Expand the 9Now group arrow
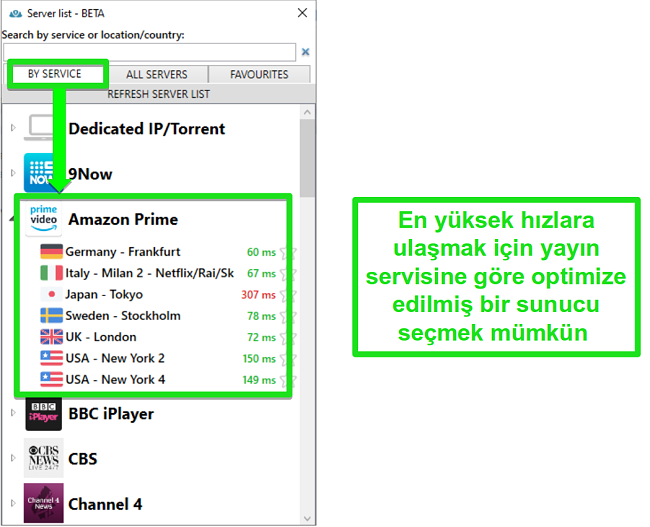 [x=13, y=173]
